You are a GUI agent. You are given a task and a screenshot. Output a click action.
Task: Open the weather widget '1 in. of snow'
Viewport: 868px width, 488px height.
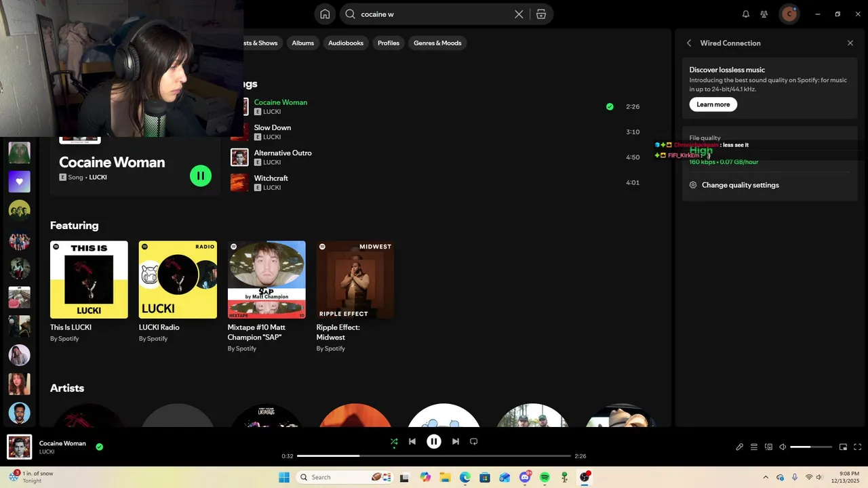pos(31,477)
